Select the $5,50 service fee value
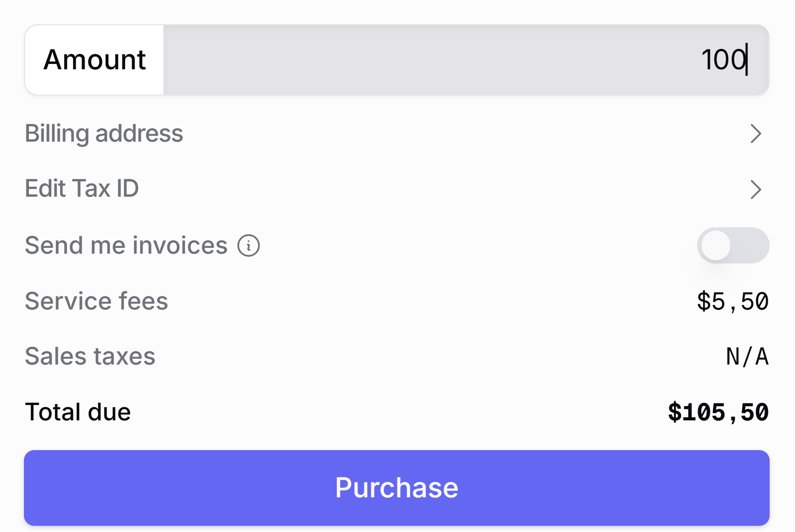This screenshot has height=532, width=795. (x=733, y=301)
